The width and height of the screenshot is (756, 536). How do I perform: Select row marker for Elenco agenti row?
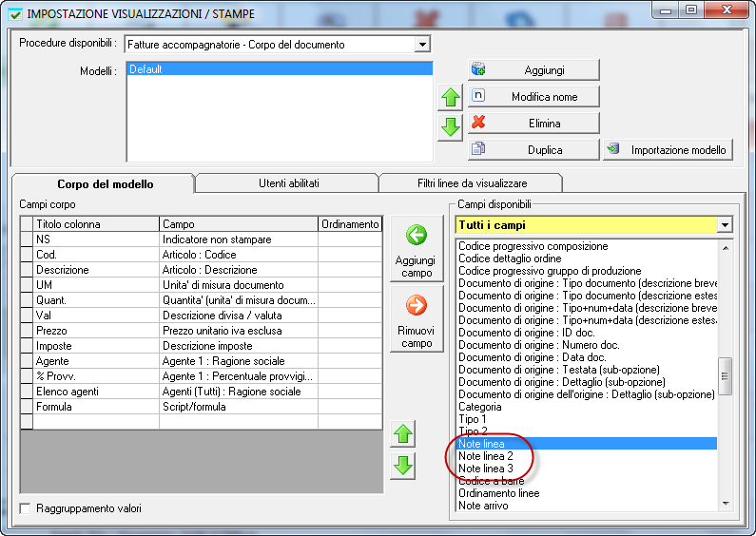[x=27, y=392]
